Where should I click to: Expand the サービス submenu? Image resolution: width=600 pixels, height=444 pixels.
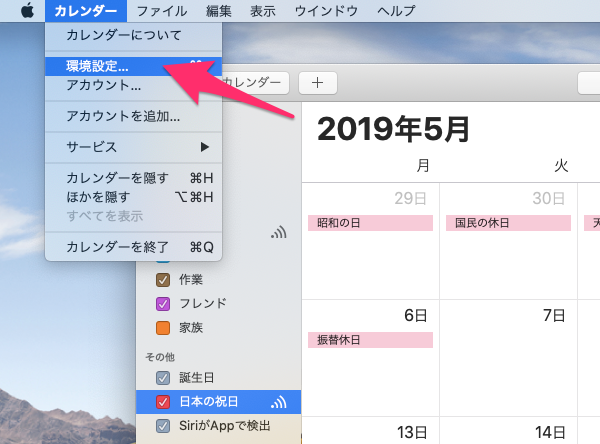pyautogui.click(x=134, y=147)
